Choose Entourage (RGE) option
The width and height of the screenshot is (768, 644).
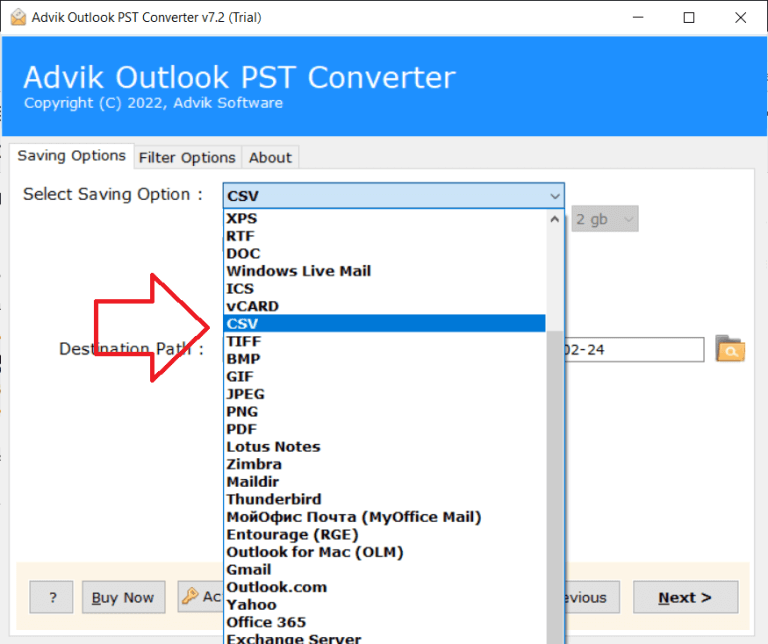[384, 535]
